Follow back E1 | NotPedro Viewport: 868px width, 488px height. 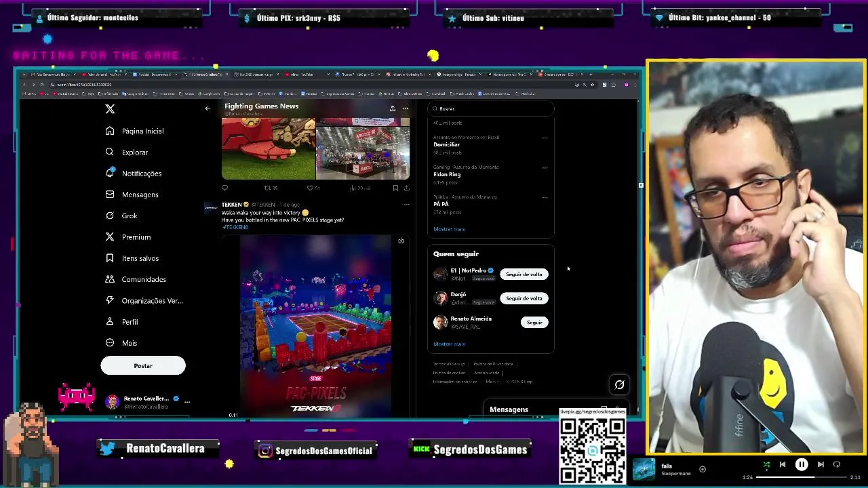point(524,274)
